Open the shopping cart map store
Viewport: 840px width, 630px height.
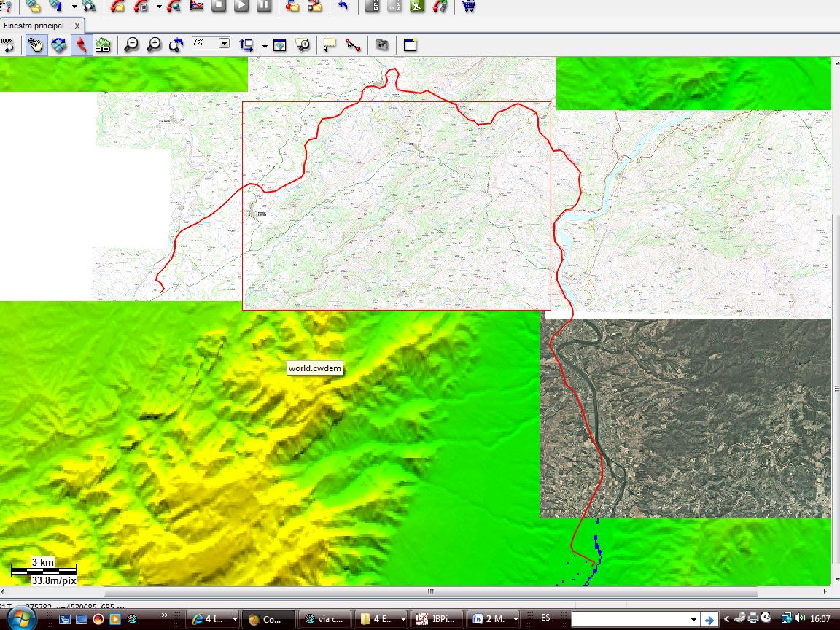pyautogui.click(x=468, y=7)
